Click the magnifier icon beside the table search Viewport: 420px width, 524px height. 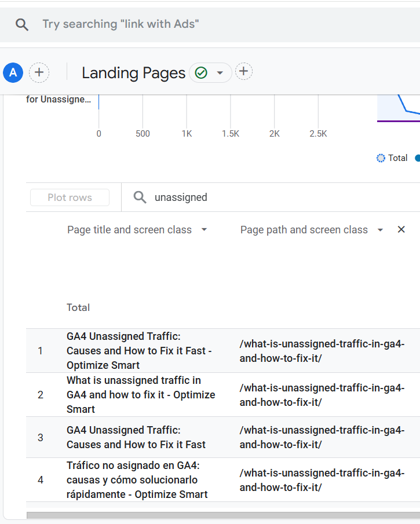pos(139,197)
